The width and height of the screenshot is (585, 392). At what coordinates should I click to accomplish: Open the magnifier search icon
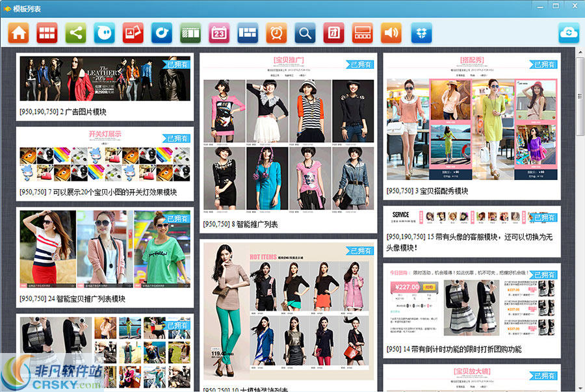[x=304, y=33]
